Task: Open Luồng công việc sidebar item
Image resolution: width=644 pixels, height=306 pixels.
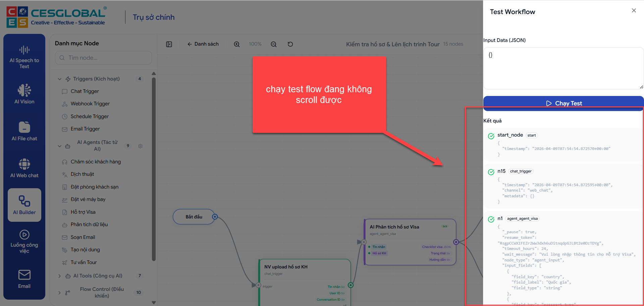Action: pyautogui.click(x=24, y=241)
